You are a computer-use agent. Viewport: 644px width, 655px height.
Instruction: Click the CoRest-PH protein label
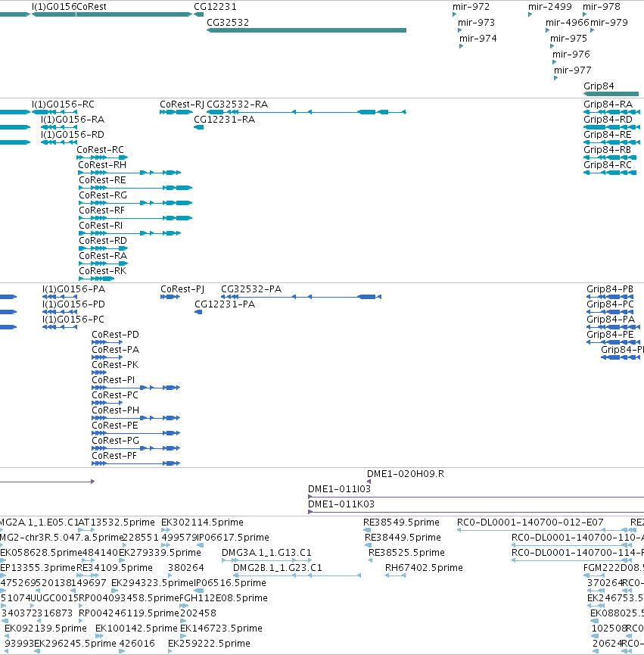coord(115,410)
